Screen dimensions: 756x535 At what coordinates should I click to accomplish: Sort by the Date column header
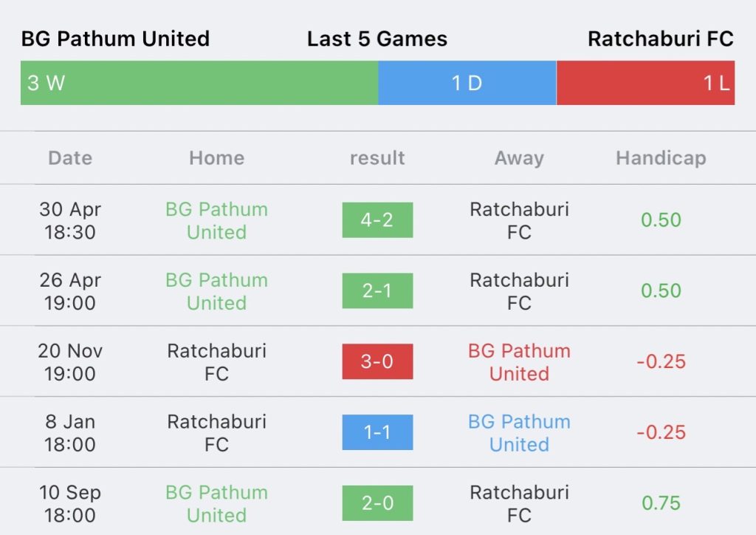point(70,158)
